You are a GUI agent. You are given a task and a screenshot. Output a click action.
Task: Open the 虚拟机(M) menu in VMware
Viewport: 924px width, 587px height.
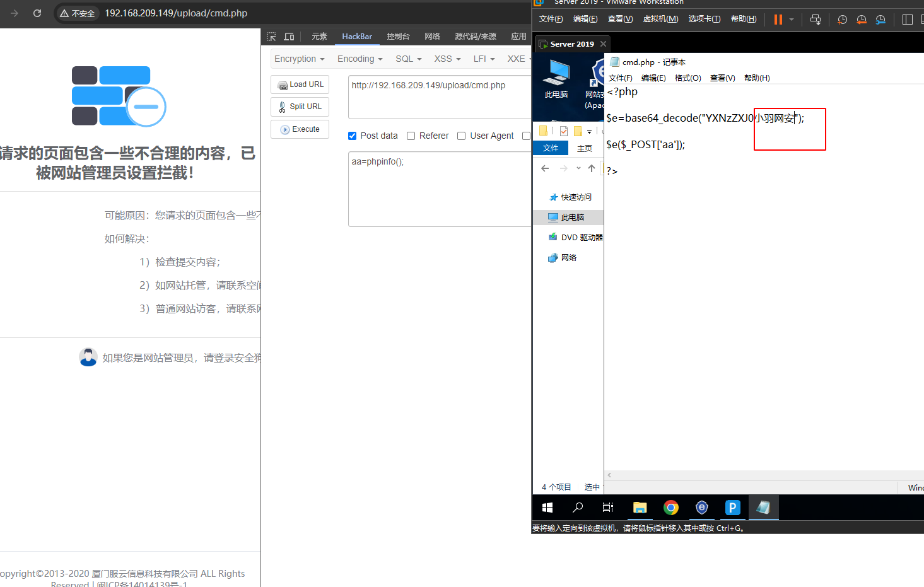click(660, 19)
